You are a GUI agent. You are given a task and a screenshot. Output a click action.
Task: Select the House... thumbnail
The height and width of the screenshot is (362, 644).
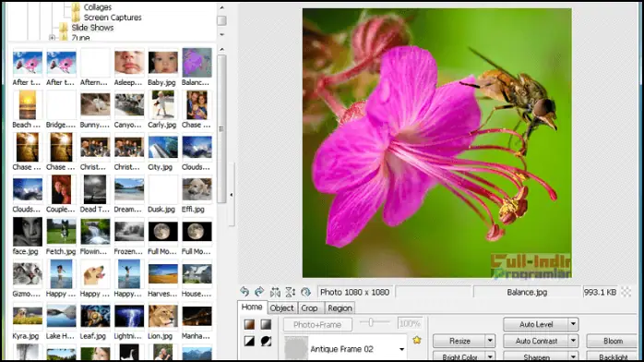coord(197,274)
